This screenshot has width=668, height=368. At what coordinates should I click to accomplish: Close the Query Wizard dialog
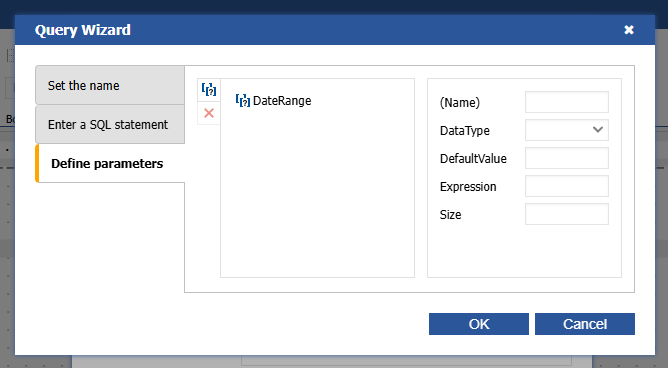pos(629,30)
